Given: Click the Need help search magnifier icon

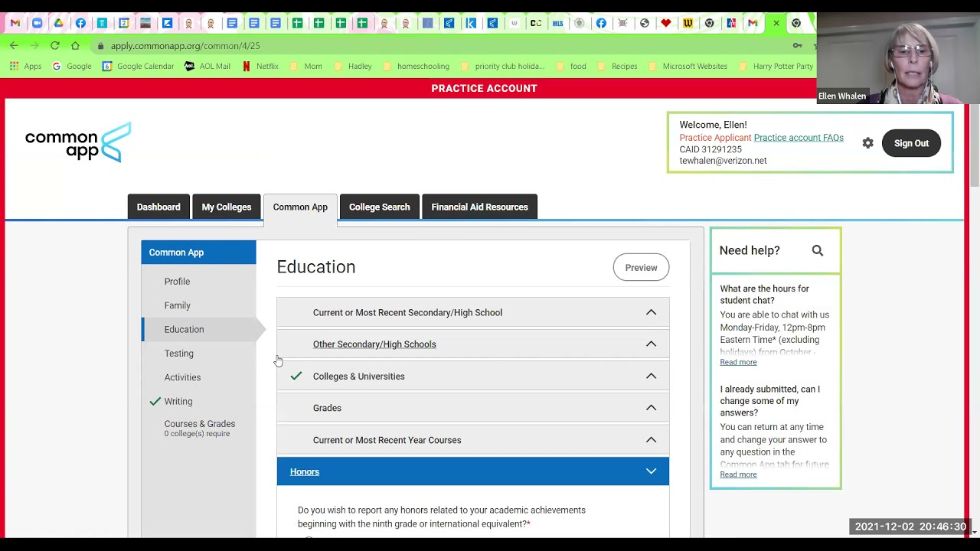Looking at the screenshot, I should click(x=818, y=250).
